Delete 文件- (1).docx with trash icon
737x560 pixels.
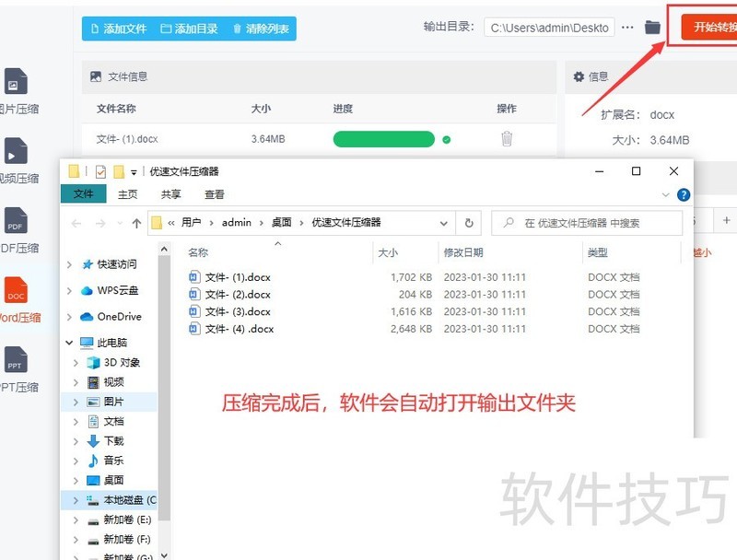click(x=507, y=138)
